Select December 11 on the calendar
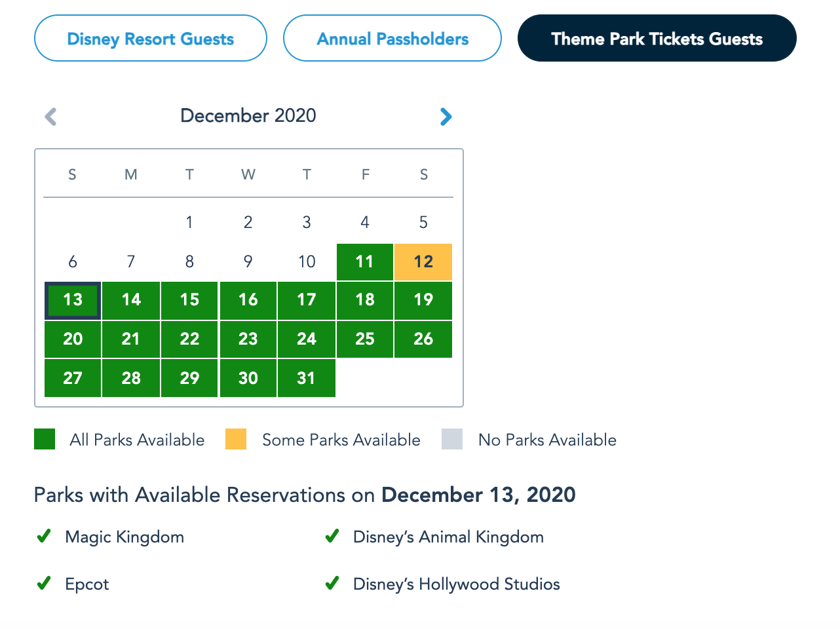Screen dimensions: 840x629 pyautogui.click(x=364, y=262)
